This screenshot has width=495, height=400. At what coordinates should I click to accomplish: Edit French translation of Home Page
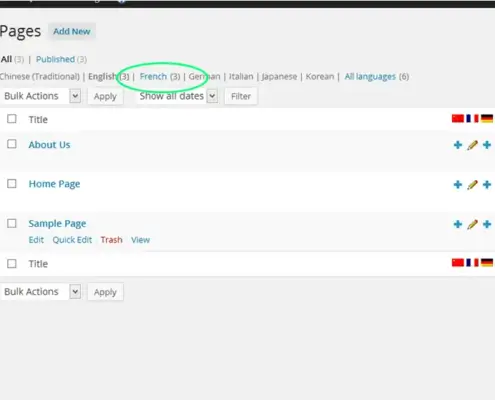472,184
